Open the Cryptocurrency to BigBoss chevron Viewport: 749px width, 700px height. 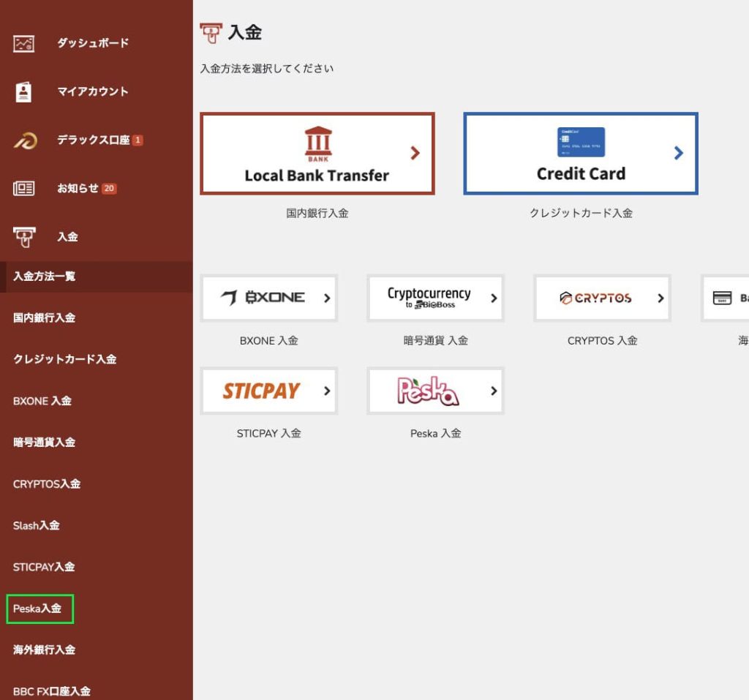point(492,298)
